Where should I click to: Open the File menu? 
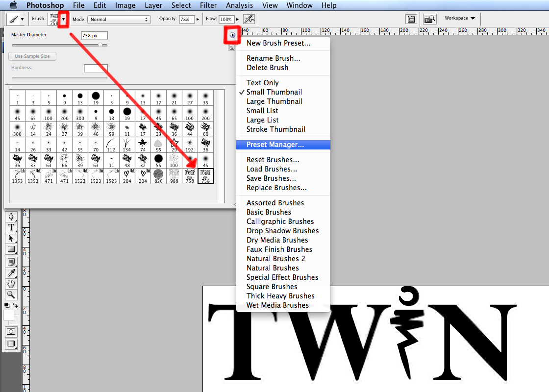(x=78, y=5)
